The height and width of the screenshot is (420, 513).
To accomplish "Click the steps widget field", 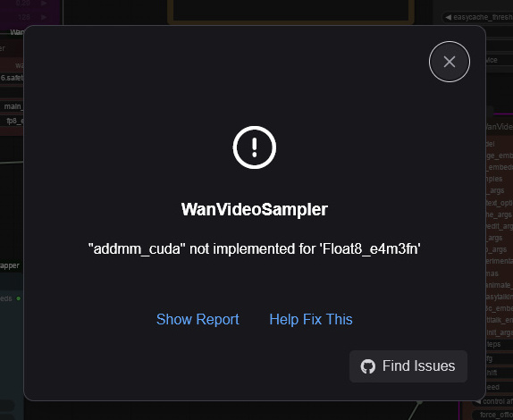I will (x=500, y=344).
